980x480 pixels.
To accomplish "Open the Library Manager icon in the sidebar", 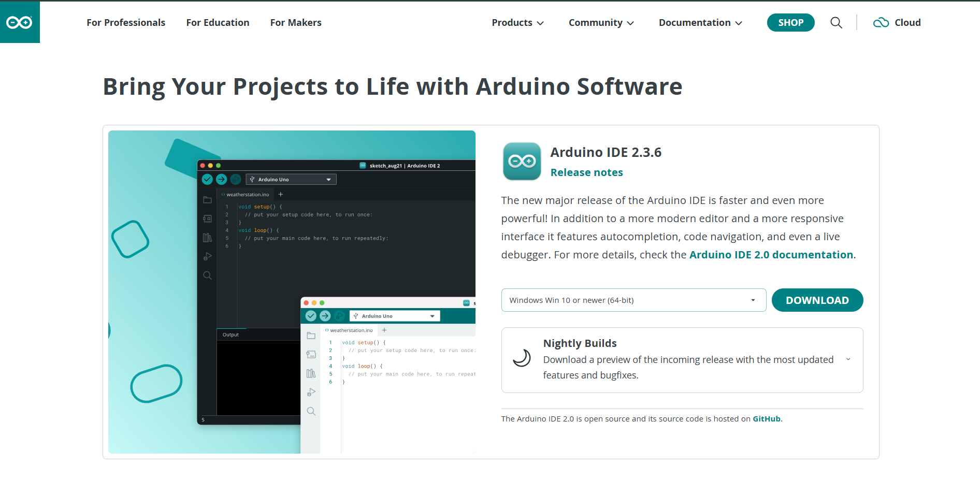I will pyautogui.click(x=207, y=237).
